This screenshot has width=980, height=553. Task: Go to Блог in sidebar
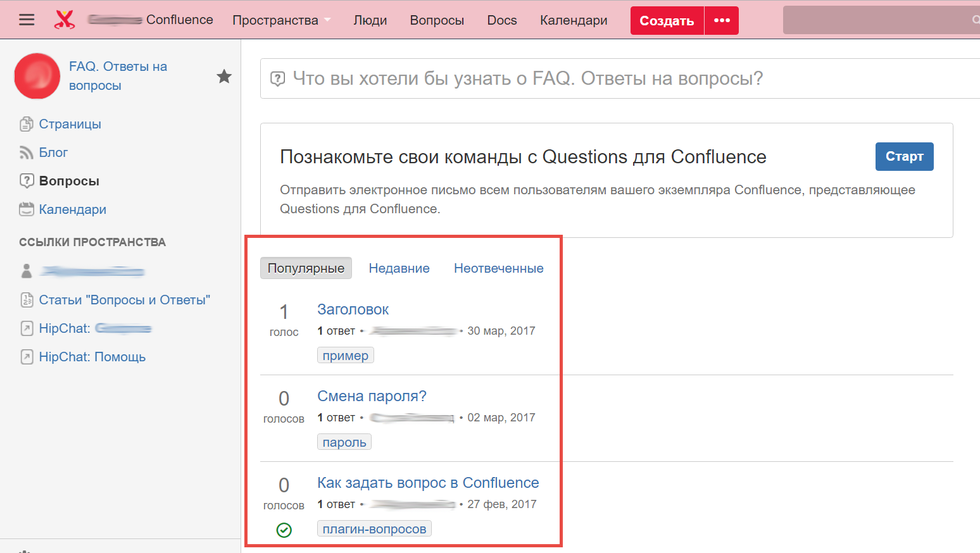click(x=53, y=152)
